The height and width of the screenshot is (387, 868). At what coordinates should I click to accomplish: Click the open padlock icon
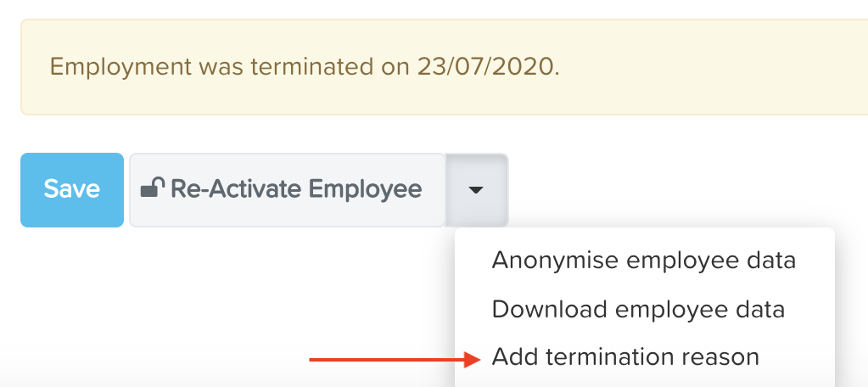[x=152, y=188]
